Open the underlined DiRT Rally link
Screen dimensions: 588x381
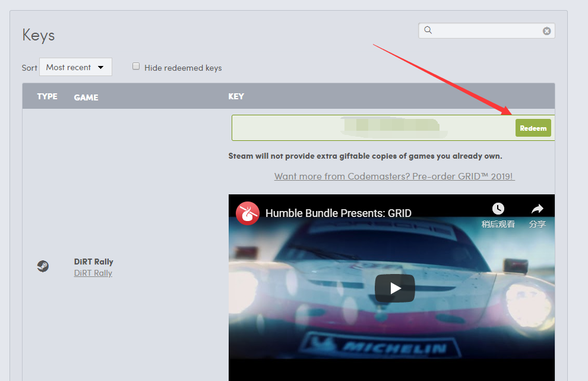[x=93, y=273]
